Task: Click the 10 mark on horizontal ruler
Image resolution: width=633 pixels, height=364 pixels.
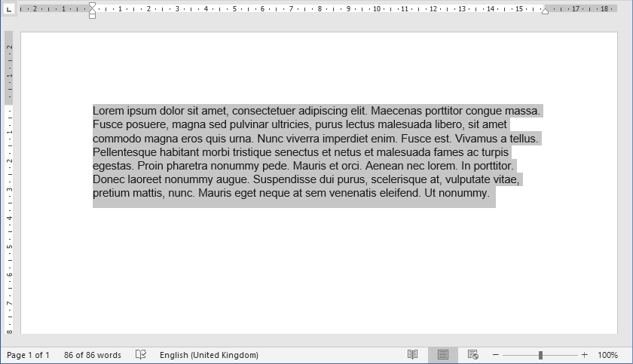Action: point(376,9)
